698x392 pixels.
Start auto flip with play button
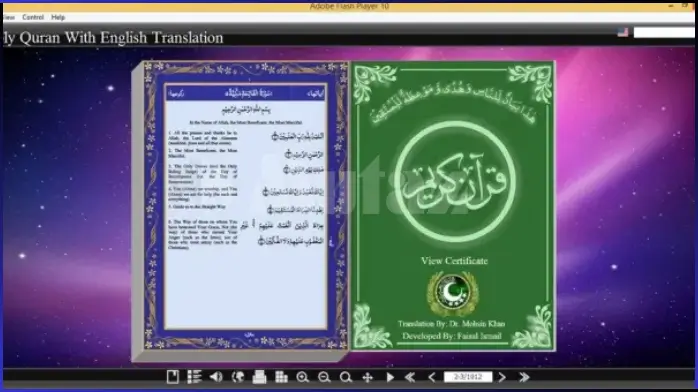(390, 377)
